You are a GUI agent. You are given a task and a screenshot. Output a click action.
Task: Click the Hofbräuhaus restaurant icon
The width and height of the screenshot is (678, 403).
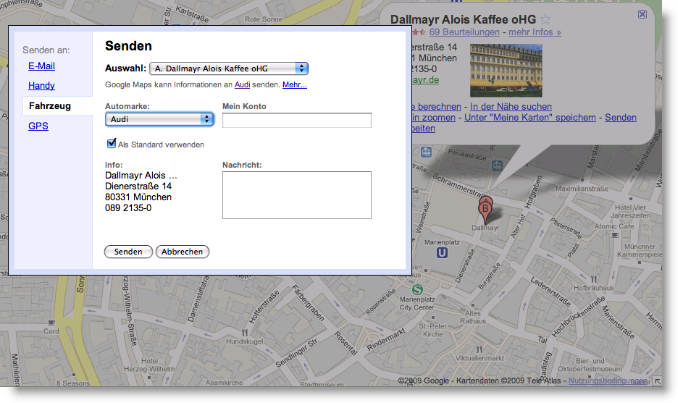click(594, 279)
